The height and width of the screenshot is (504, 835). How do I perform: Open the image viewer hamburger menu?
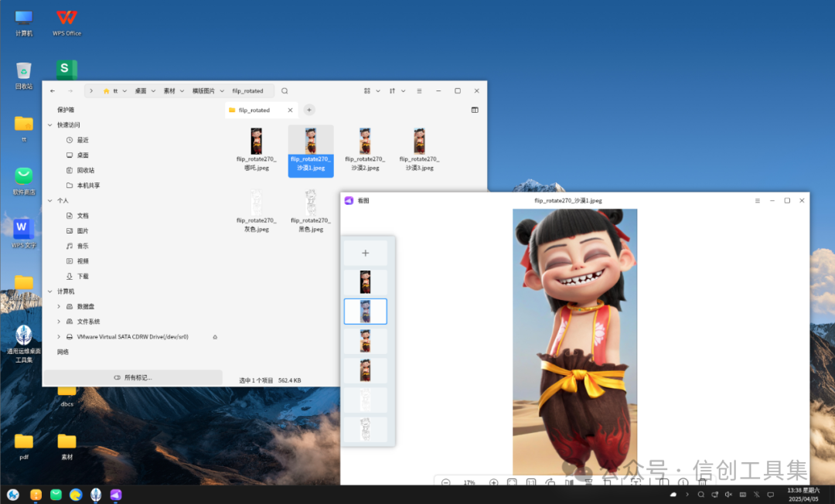pos(757,201)
